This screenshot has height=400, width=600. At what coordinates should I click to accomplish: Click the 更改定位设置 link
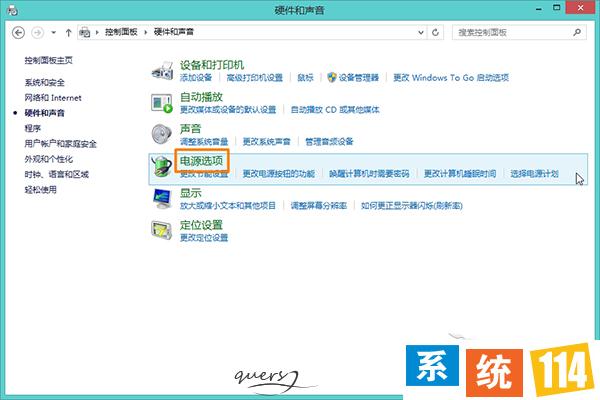pos(204,238)
